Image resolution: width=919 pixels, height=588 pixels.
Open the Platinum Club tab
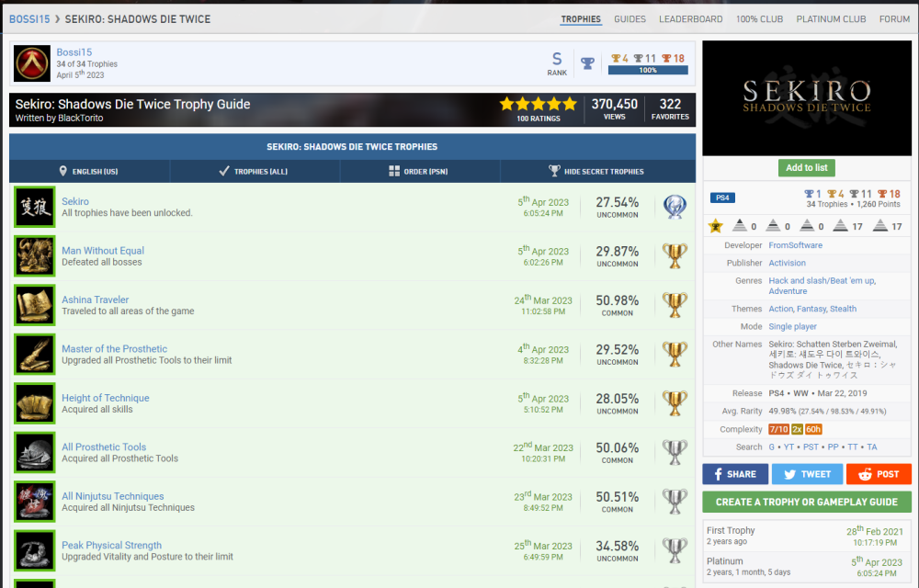click(831, 19)
